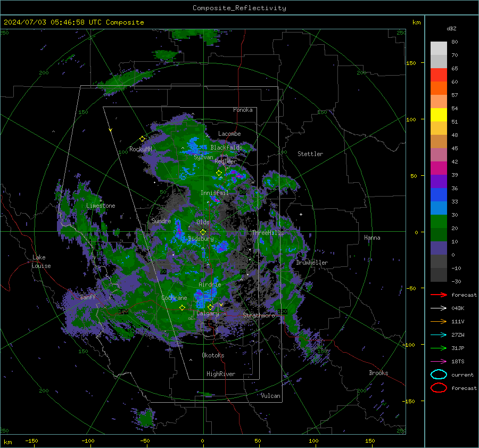This screenshot has width=479, height=448.
Task: Click the RedDeer city label
Action: pyautogui.click(x=226, y=161)
